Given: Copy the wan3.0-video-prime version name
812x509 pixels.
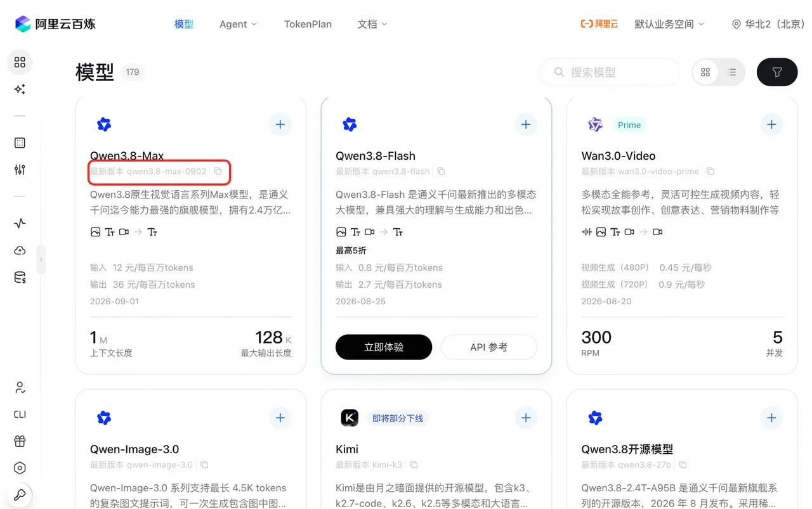Looking at the screenshot, I should pyautogui.click(x=710, y=171).
